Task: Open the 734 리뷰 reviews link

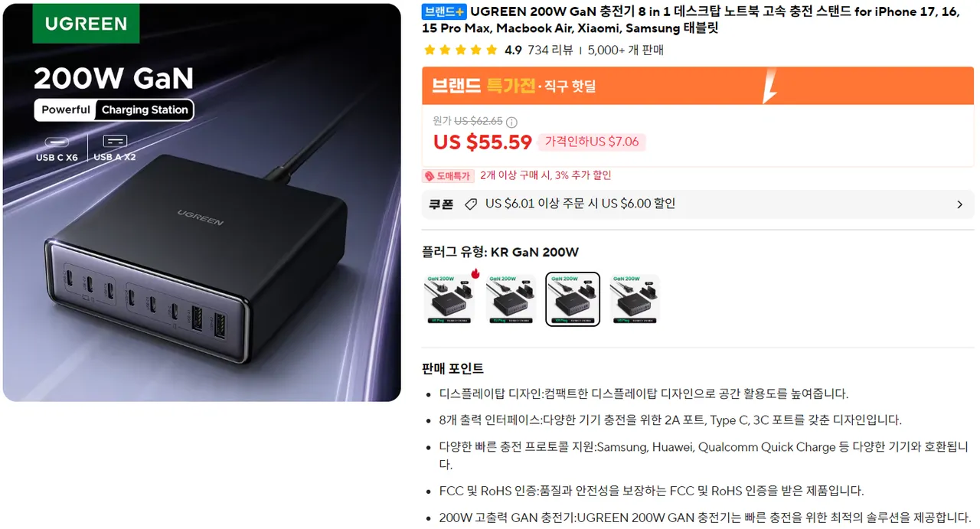Action: pyautogui.click(x=550, y=51)
